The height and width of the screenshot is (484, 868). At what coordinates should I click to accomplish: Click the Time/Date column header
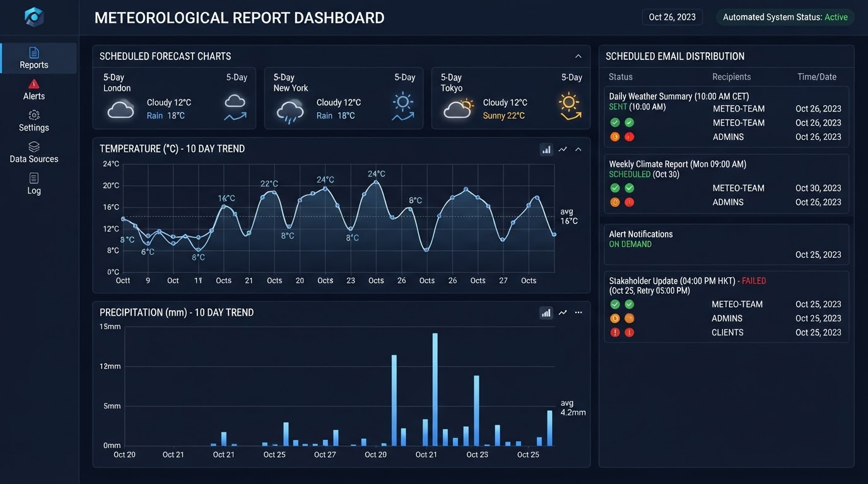(817, 77)
